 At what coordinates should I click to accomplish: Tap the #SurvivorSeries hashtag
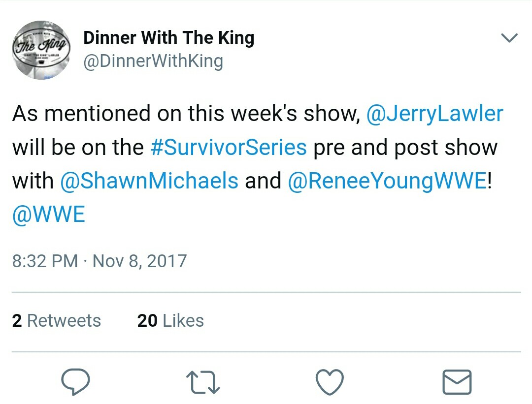[x=228, y=147]
